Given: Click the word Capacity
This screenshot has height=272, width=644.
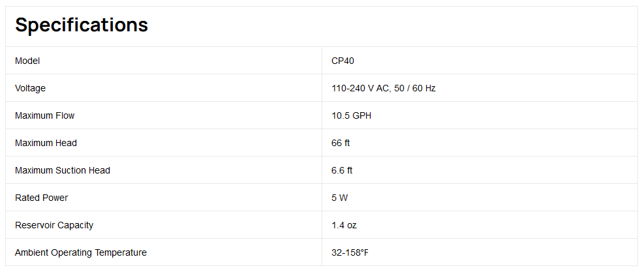Looking at the screenshot, I should coord(76,225).
